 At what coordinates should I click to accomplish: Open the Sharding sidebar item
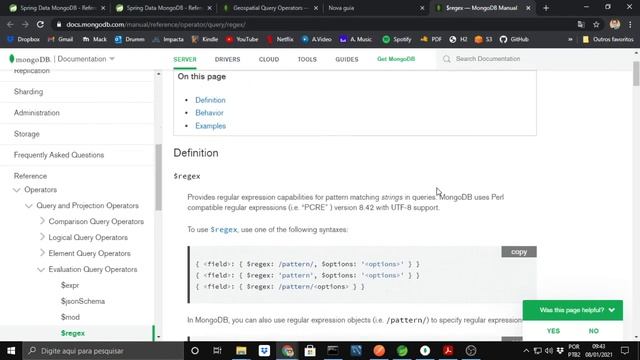pyautogui.click(x=29, y=91)
